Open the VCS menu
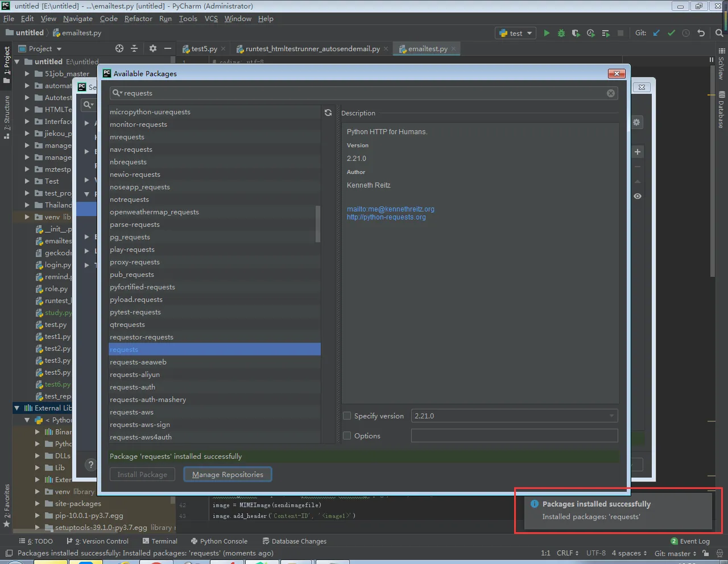This screenshot has width=728, height=564. [x=211, y=19]
